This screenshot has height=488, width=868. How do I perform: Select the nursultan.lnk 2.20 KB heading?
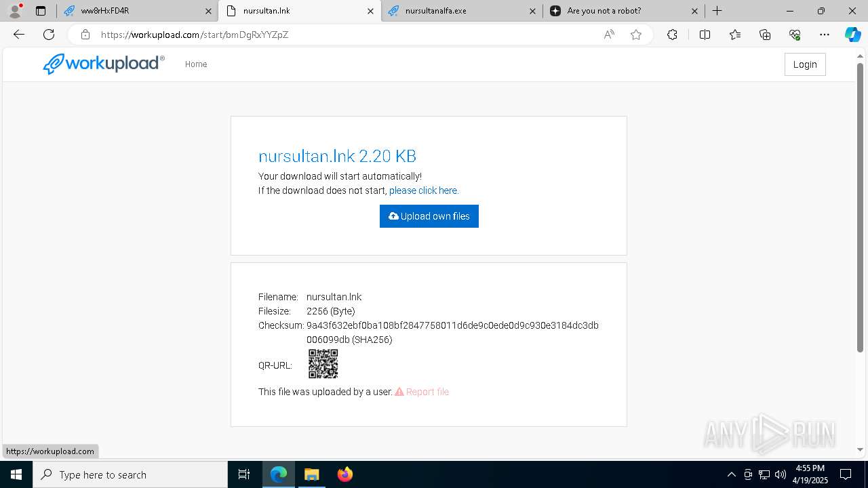coord(337,156)
